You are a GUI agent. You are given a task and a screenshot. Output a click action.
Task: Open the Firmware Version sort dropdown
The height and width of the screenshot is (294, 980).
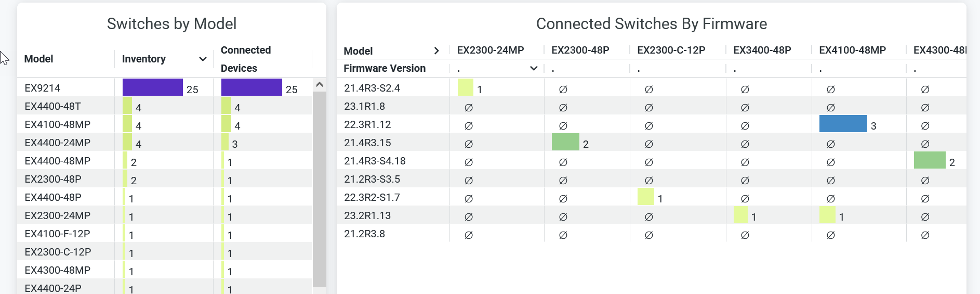[x=533, y=69]
